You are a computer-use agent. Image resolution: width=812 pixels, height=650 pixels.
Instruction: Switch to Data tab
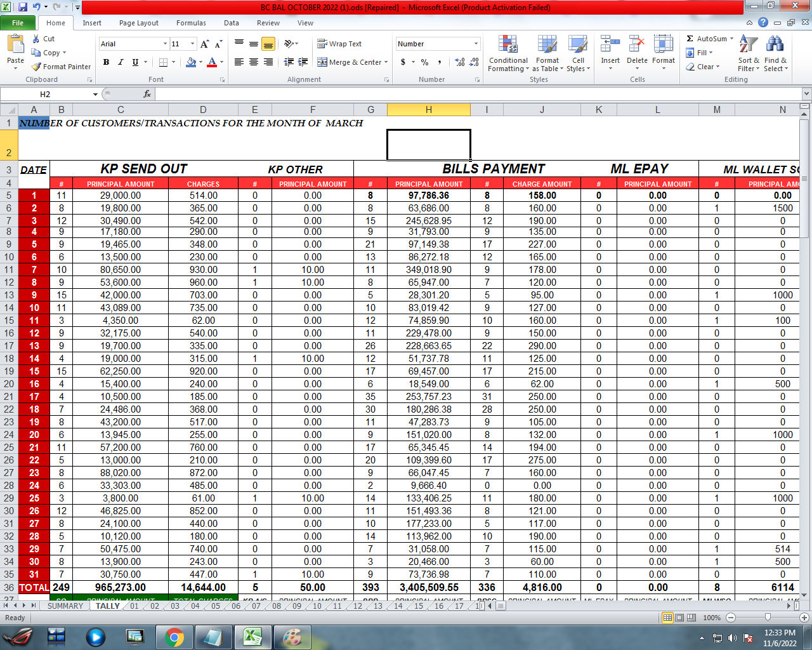pos(232,23)
